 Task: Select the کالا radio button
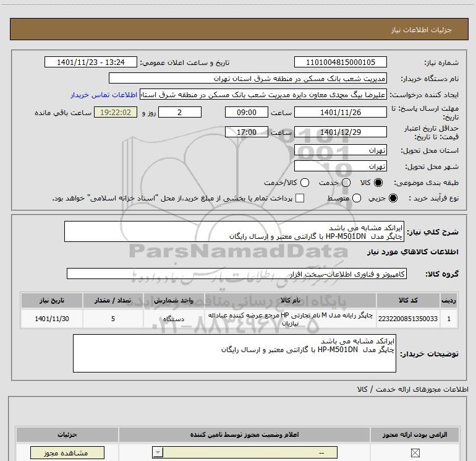point(378,183)
